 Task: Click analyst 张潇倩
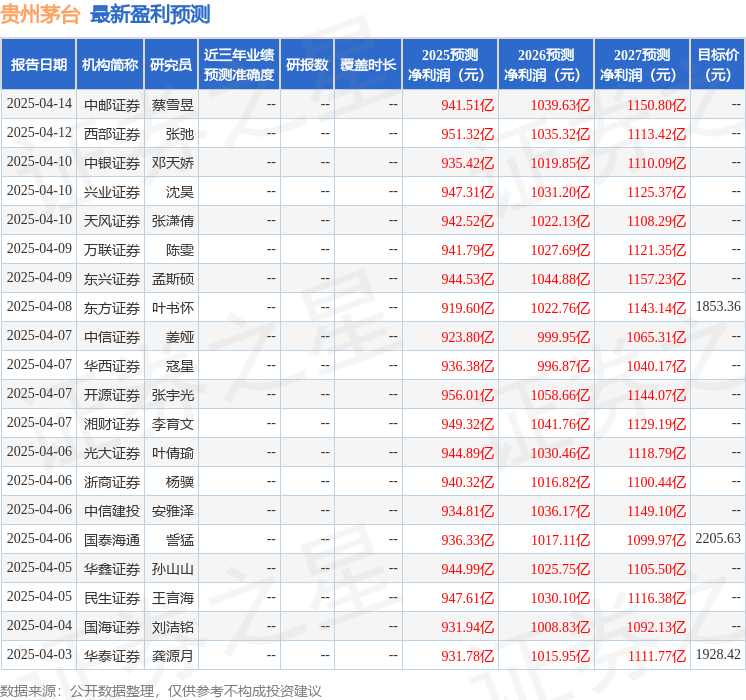click(x=173, y=221)
